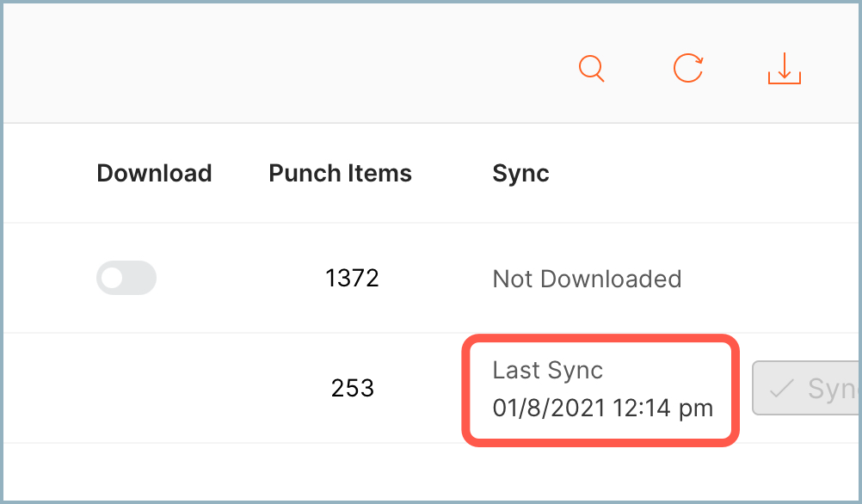Select the Not Downloaded status text

[x=587, y=279]
